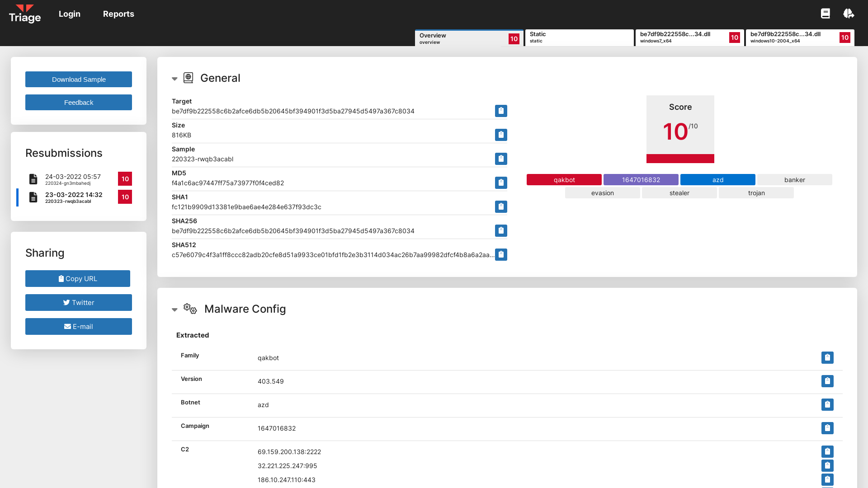This screenshot has width=868, height=488.
Task: Click file icon for 23-03-2022 resubmission
Action: [33, 197]
